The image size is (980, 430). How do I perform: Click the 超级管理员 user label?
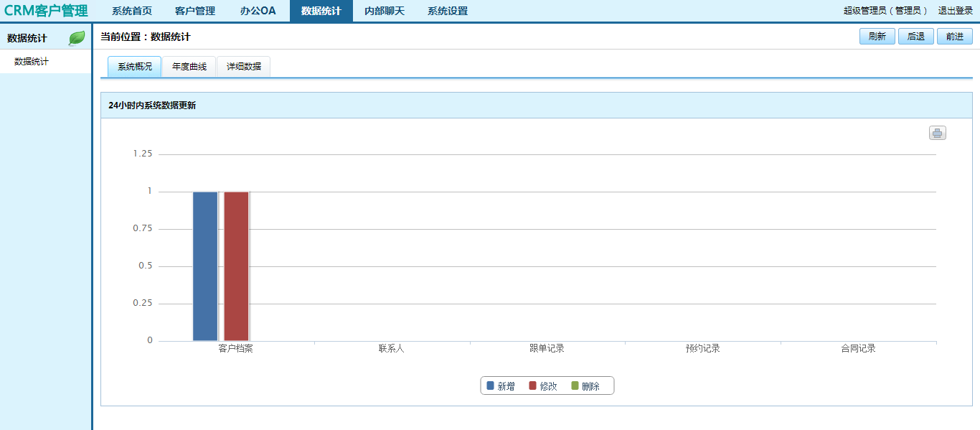[886, 11]
